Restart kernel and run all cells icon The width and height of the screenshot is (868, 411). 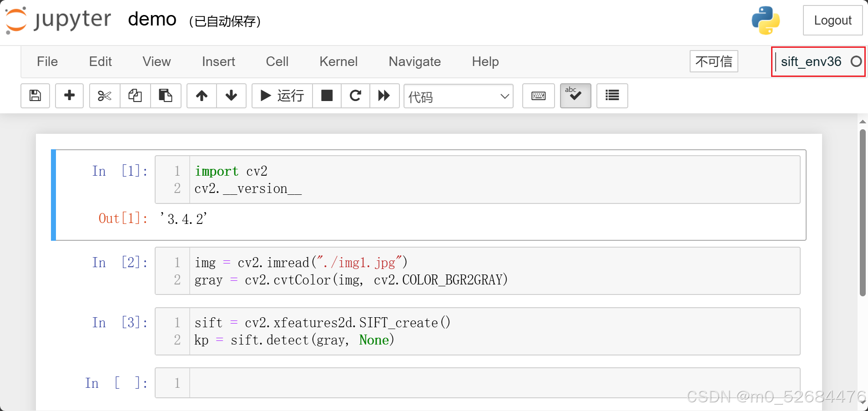[x=384, y=96]
